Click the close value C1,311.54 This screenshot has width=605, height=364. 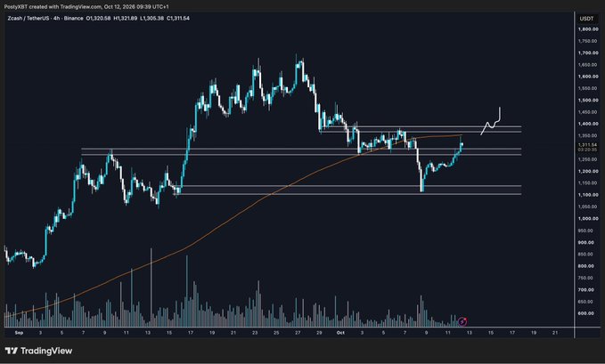coord(178,18)
